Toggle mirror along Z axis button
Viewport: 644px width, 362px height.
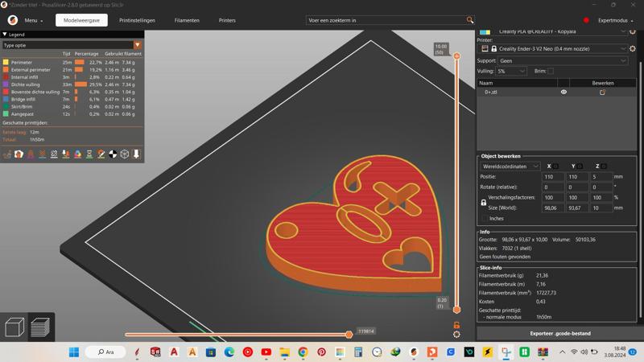coord(604,167)
